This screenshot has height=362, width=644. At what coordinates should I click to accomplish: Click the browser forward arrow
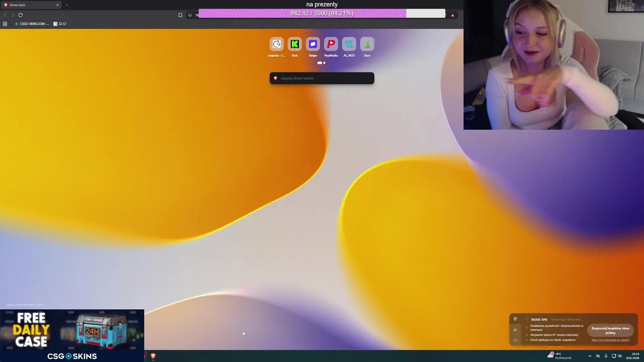click(x=13, y=15)
